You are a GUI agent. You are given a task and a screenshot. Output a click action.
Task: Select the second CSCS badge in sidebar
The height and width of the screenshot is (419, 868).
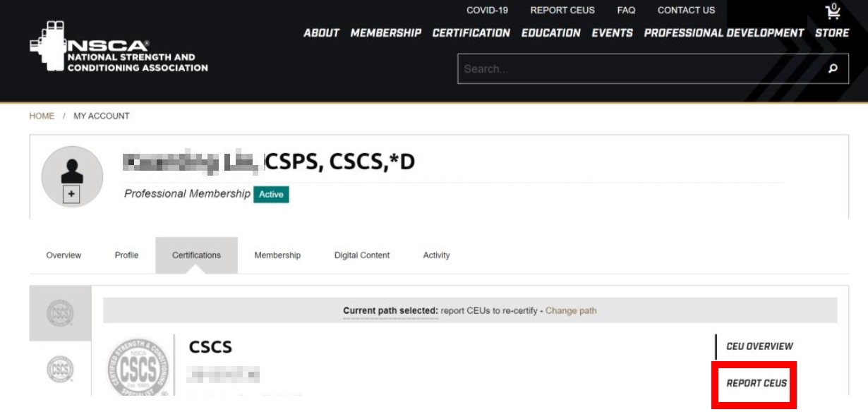coord(60,368)
